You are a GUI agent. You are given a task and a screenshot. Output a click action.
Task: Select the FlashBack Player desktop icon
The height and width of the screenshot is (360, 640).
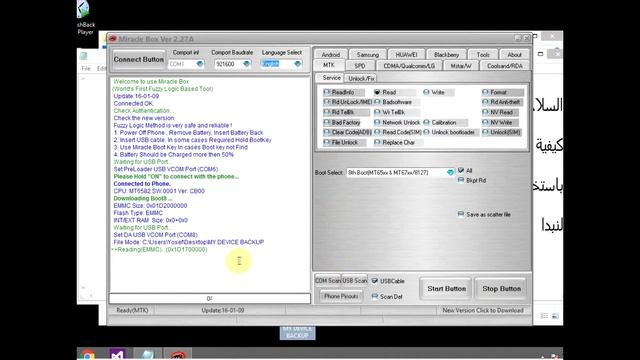point(85,18)
